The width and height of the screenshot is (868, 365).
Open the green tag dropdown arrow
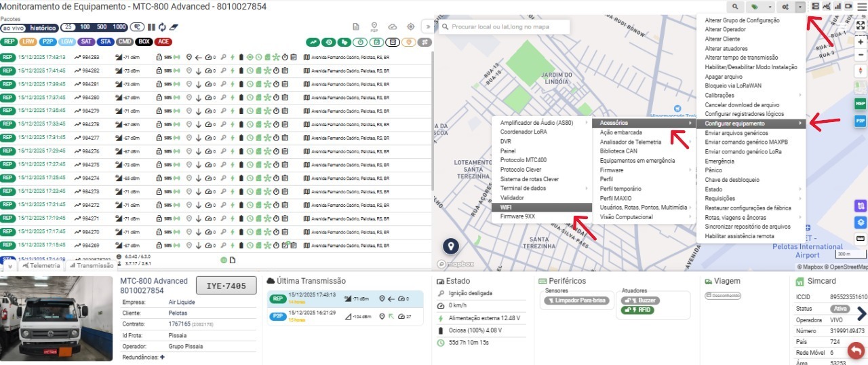pyautogui.click(x=770, y=6)
